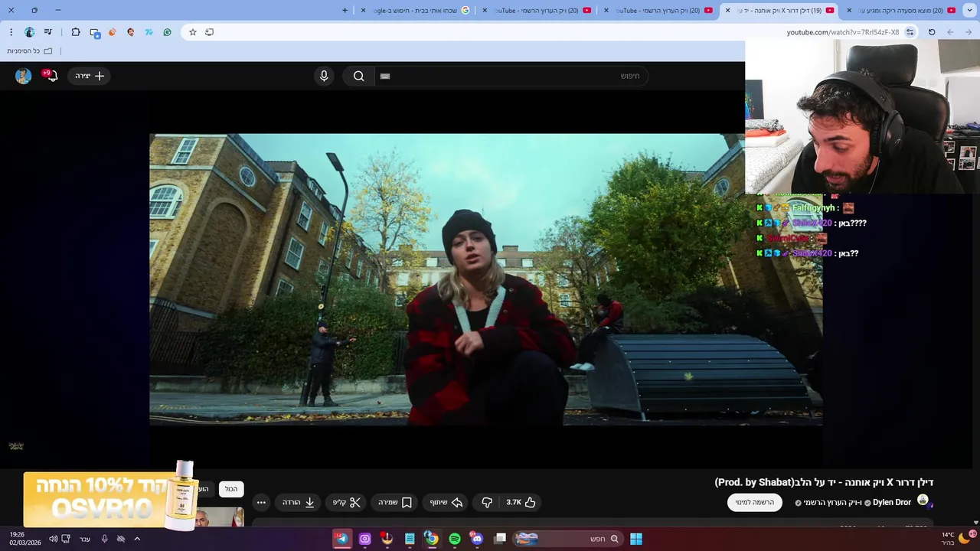Screen dimensions: 980x551
Task: Open site settings icon in address bar
Action: click(910, 32)
